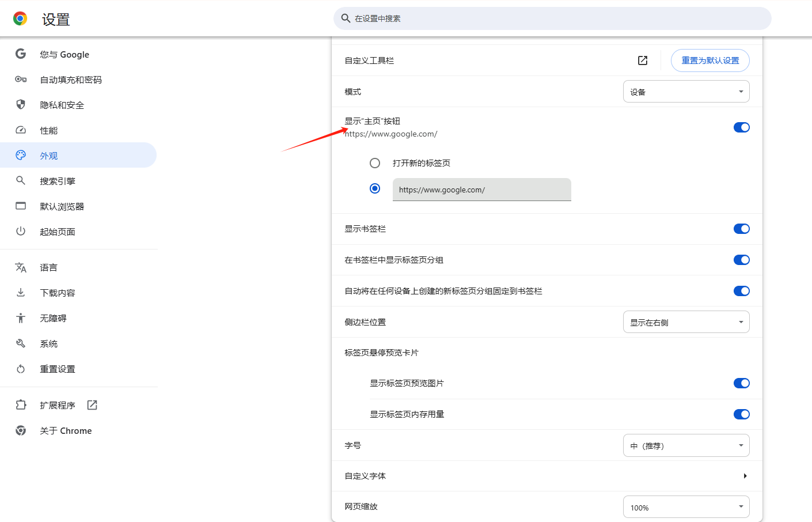Click the accessibility figure icon
The height and width of the screenshot is (522, 812).
(21, 318)
